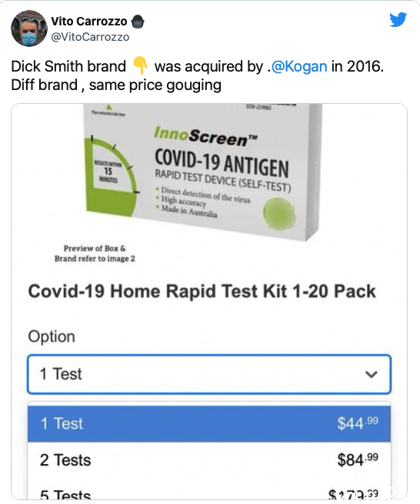Click the gorilla emoji badge beside the name

coord(138,22)
